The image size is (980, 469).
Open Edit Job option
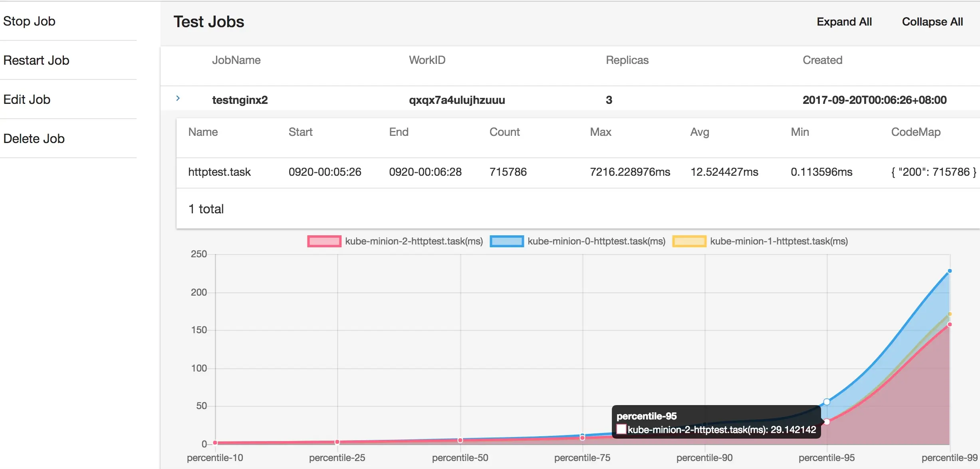point(27,99)
